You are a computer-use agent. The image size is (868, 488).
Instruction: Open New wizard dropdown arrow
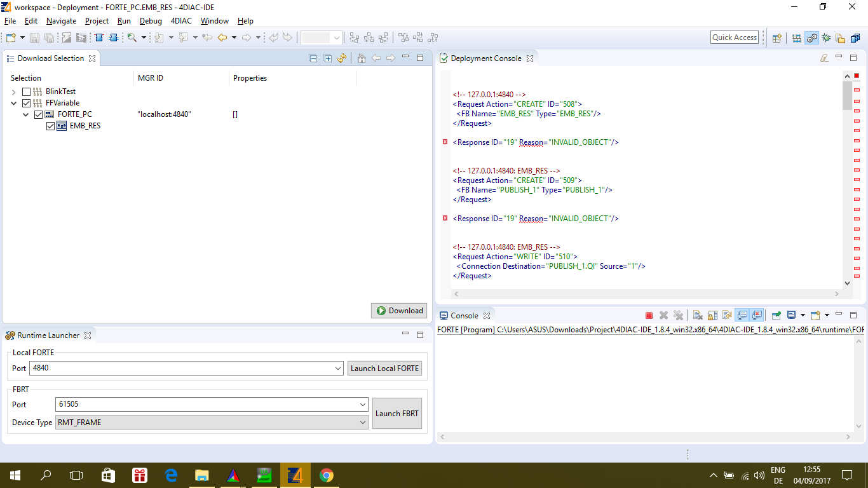point(22,37)
